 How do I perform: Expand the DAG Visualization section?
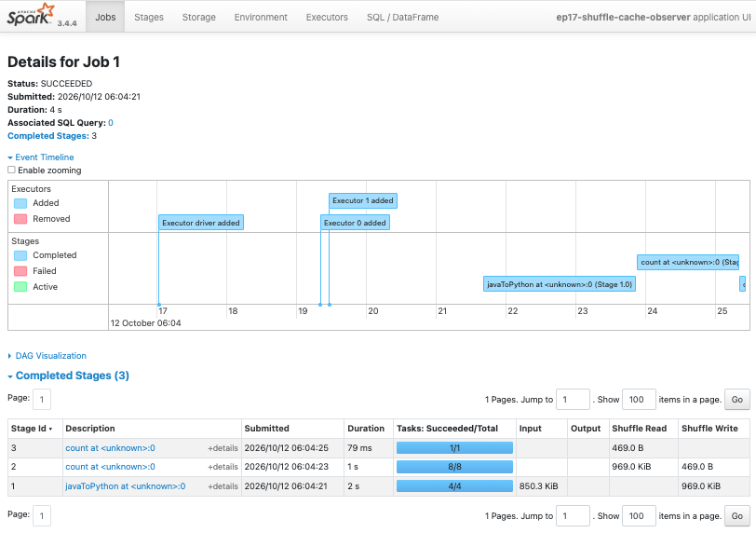pos(47,356)
